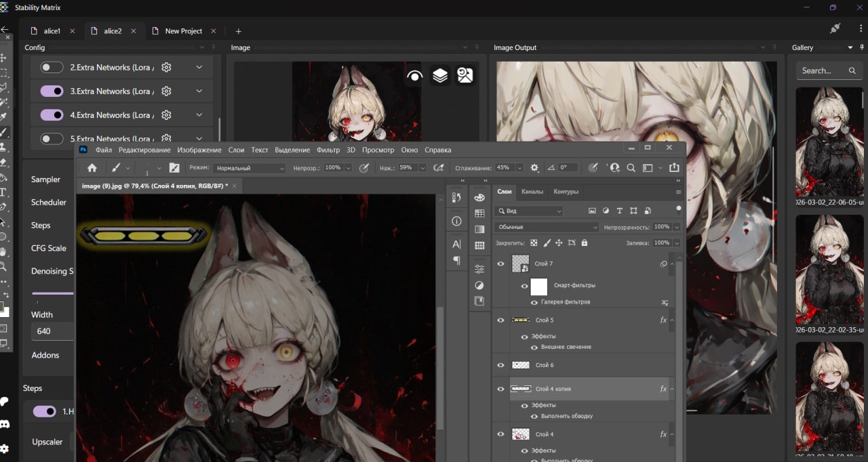Expand the 3.Extra Networks chevron
The height and width of the screenshot is (462, 868).
(x=199, y=91)
